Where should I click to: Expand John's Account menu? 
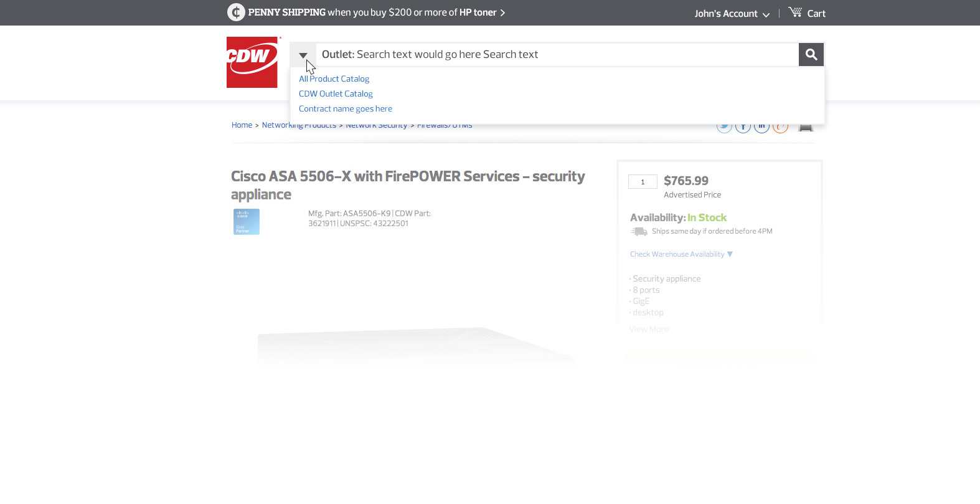coord(732,14)
